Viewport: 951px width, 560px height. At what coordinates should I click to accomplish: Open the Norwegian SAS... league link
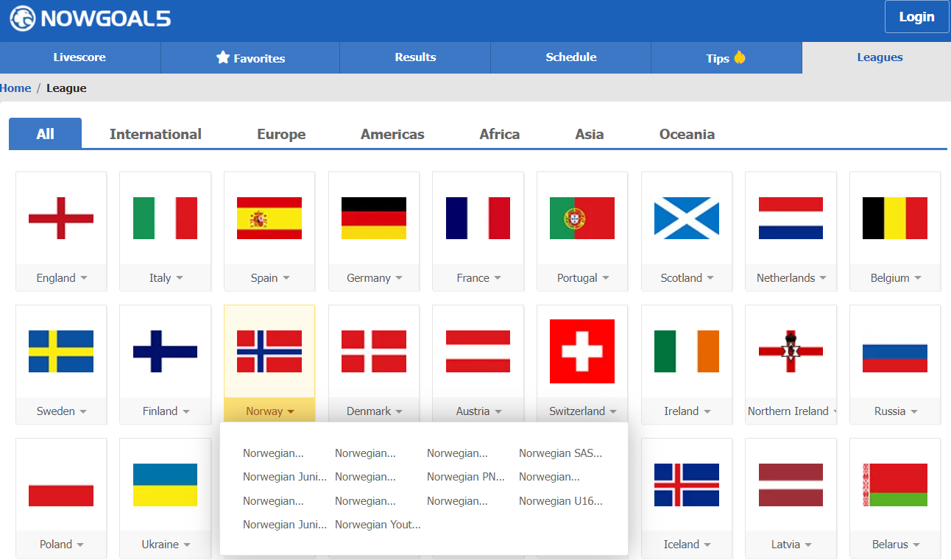(560, 453)
